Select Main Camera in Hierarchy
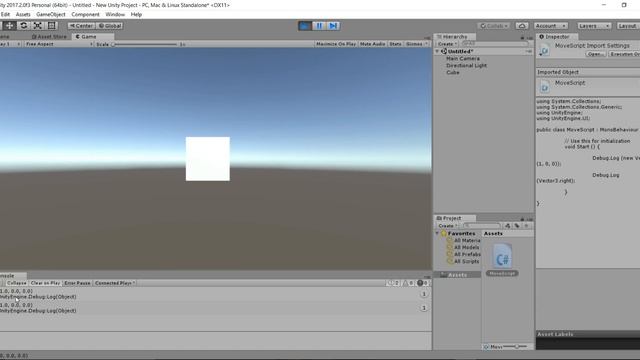Viewport: 640px width, 360px height. [x=463, y=58]
